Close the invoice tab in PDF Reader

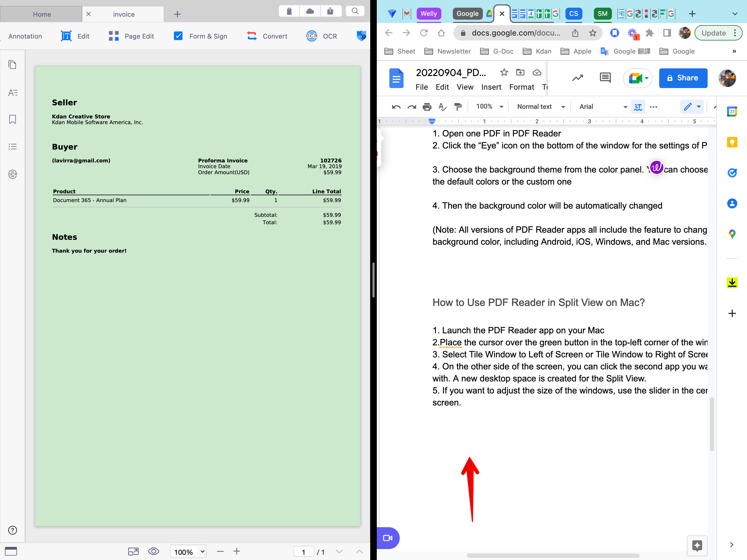pyautogui.click(x=89, y=14)
